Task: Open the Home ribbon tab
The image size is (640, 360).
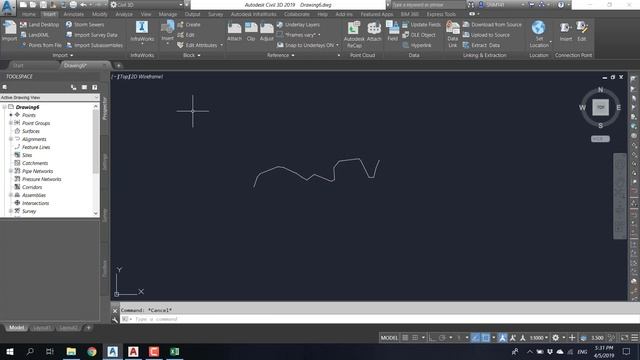Action: point(29,14)
